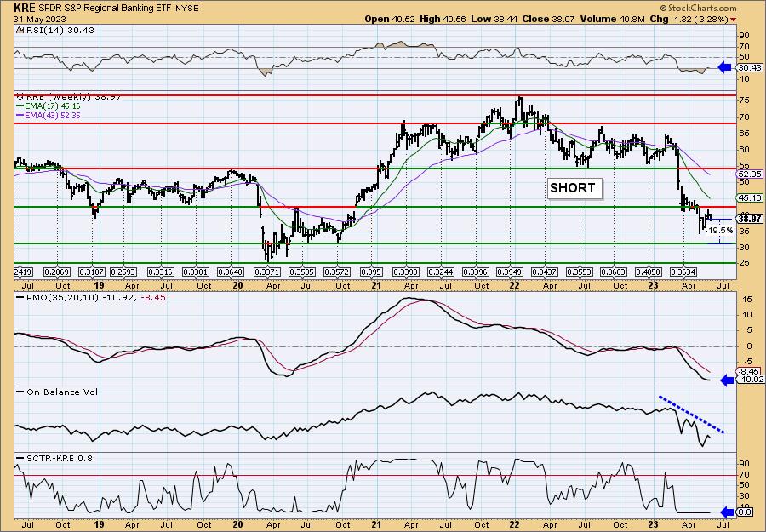Click the RSI(14) 30.43 legend label
The width and height of the screenshot is (766, 532).
55,30
